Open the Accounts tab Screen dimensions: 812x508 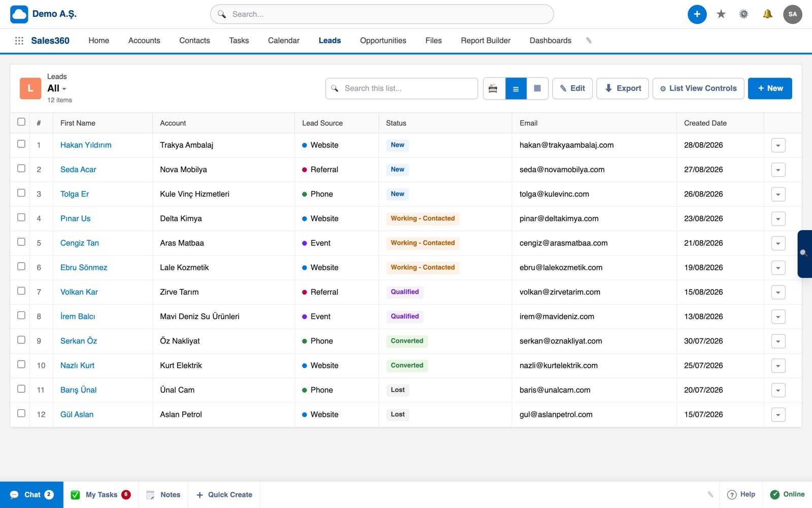[x=144, y=41]
